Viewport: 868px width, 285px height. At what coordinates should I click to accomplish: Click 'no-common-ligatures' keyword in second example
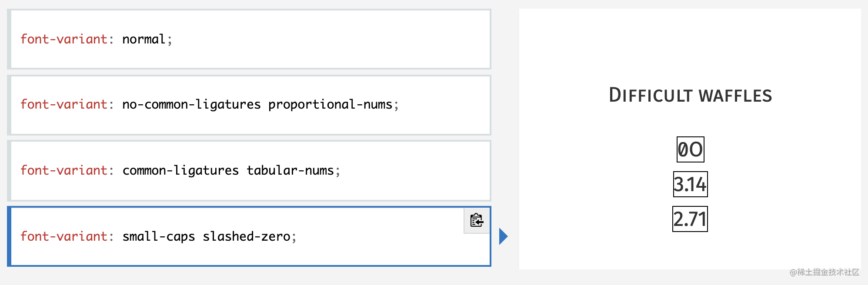[x=191, y=105]
